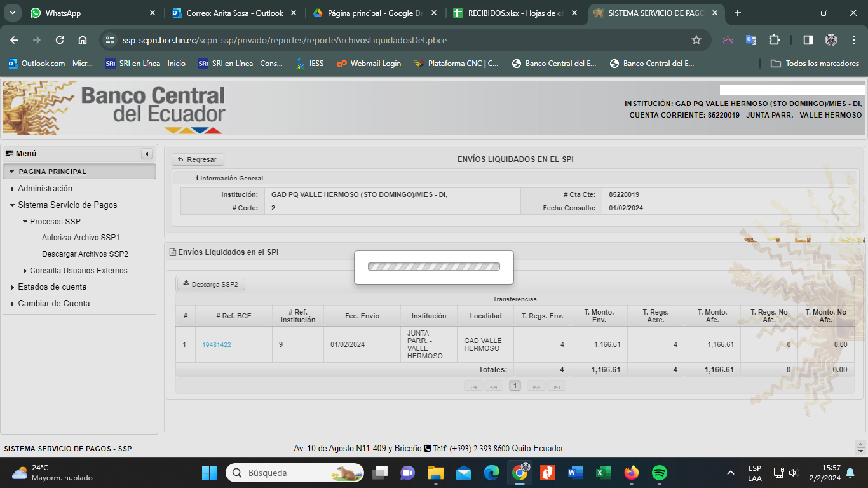The height and width of the screenshot is (488, 868).
Task: Click the Regresar back button
Action: coord(198,159)
